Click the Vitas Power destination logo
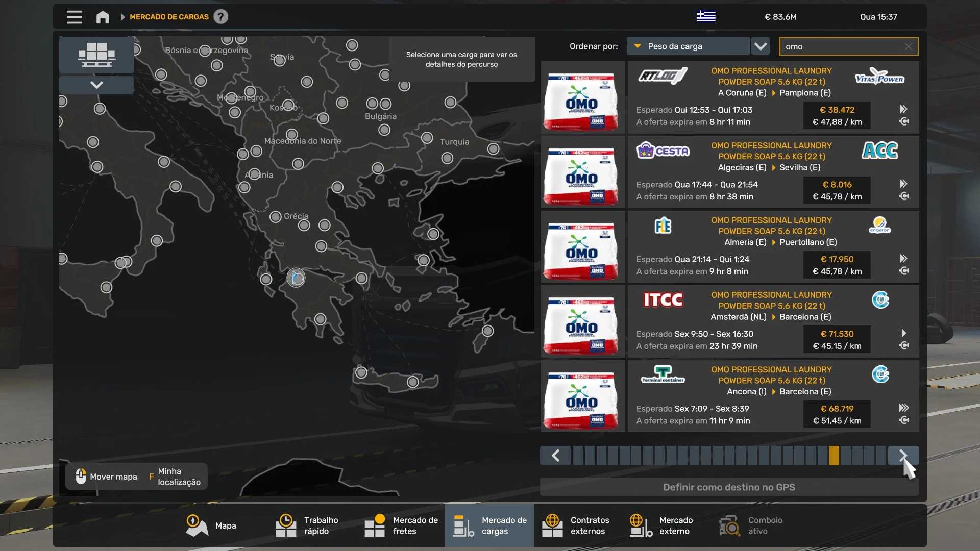The image size is (980, 551). [879, 77]
